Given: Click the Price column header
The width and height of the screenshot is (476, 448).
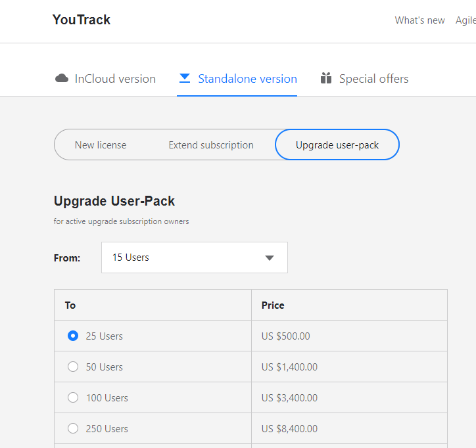Looking at the screenshot, I should coord(273,305).
